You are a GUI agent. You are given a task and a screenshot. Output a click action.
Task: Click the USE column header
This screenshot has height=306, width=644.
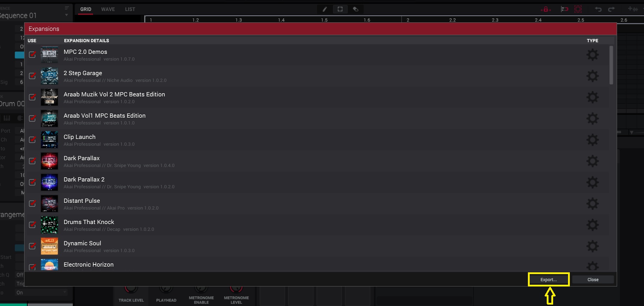32,40
